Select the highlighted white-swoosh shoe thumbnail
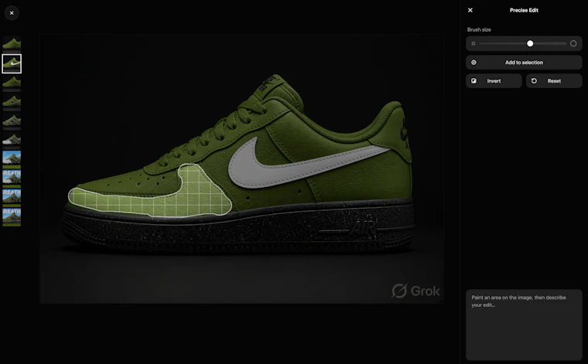Screen dimensions: 588x364 pyautogui.click(x=12, y=63)
